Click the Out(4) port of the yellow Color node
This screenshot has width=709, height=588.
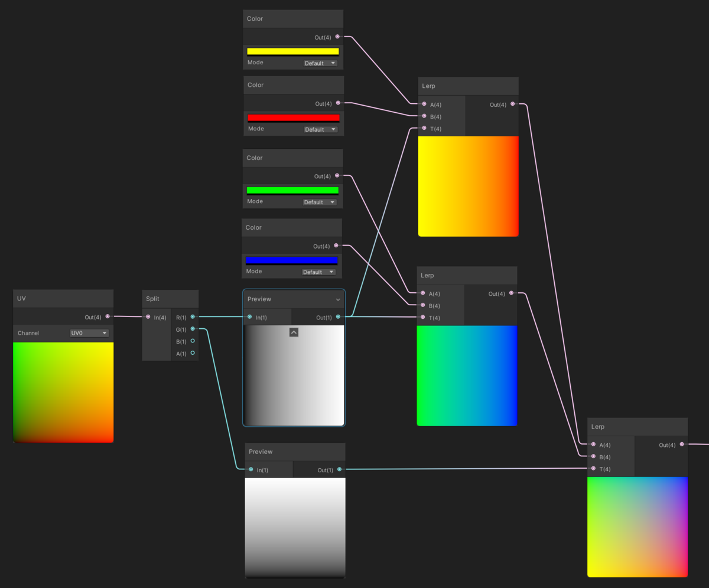tap(337, 37)
